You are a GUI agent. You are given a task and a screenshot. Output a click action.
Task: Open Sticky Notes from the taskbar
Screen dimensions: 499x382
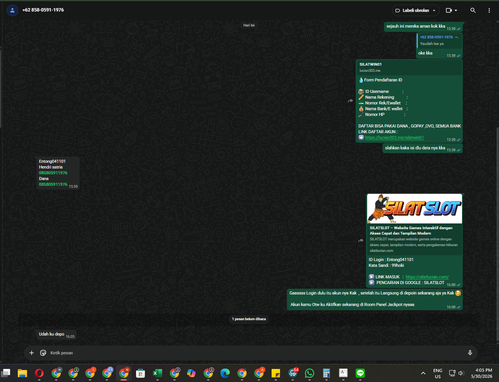[x=276, y=373]
